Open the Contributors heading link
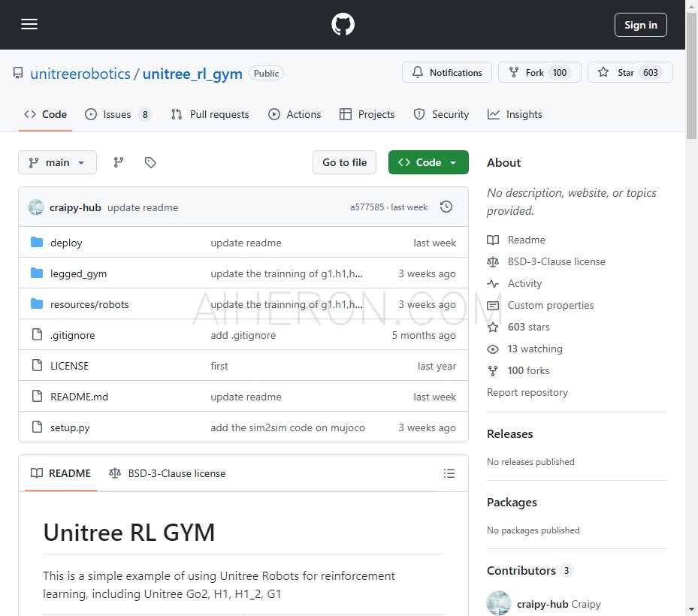Image resolution: width=698 pixels, height=616 pixels. click(x=530, y=571)
